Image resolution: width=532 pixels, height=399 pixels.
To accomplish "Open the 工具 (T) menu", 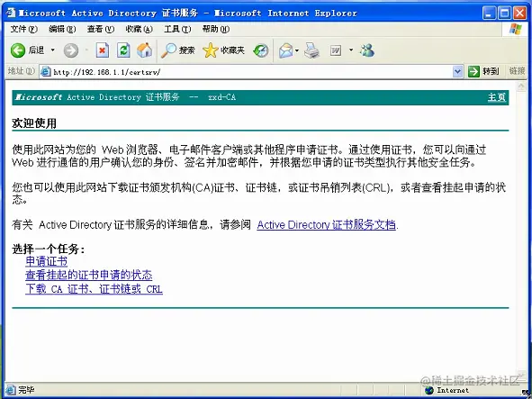I will pyautogui.click(x=177, y=29).
